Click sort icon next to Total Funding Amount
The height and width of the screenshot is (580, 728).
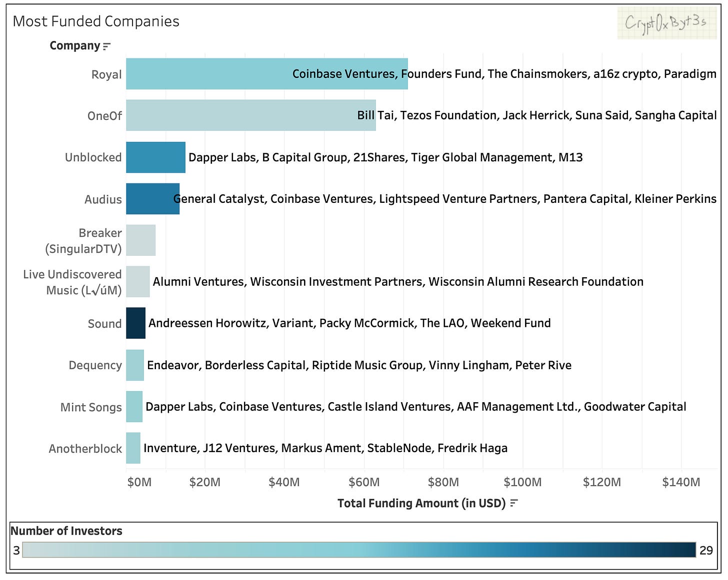[514, 504]
